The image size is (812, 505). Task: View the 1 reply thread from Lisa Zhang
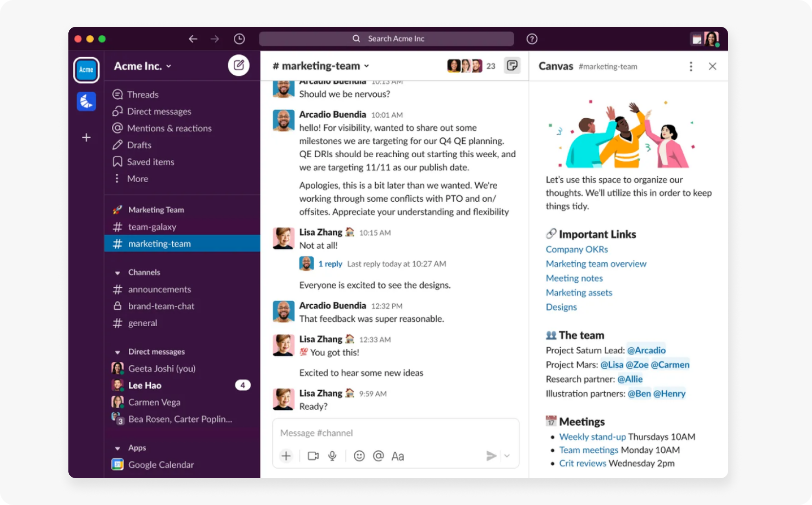click(x=330, y=263)
